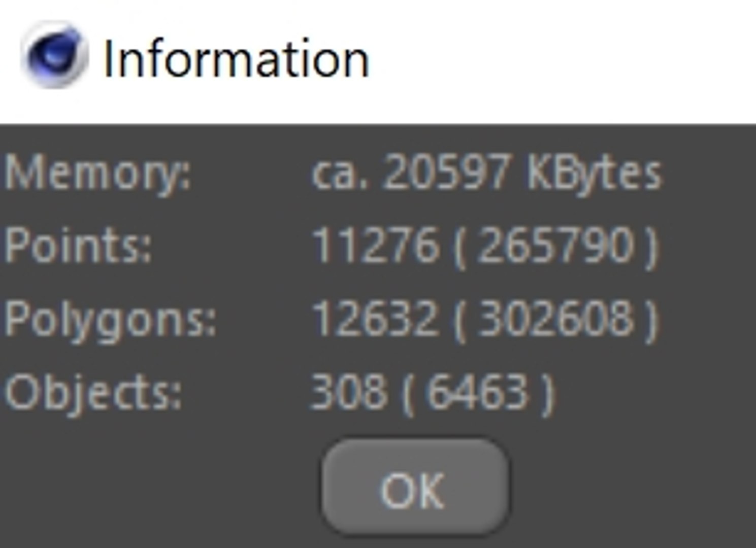Select the 308 objects count

coord(347,392)
